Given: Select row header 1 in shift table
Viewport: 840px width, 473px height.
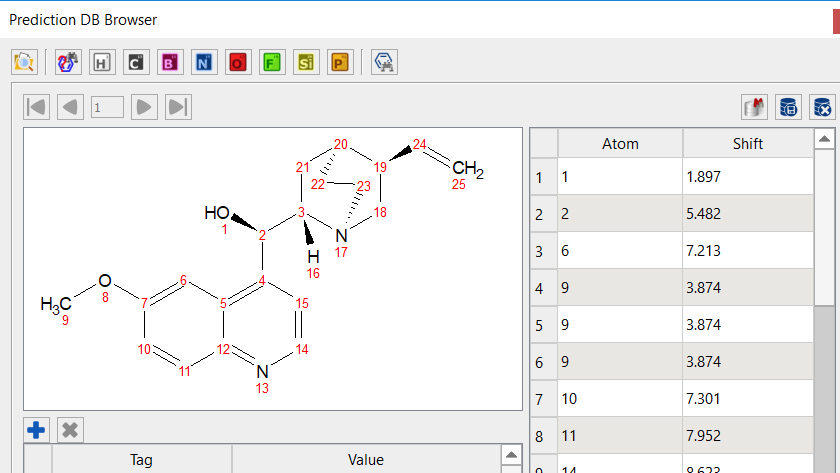Looking at the screenshot, I should [544, 177].
